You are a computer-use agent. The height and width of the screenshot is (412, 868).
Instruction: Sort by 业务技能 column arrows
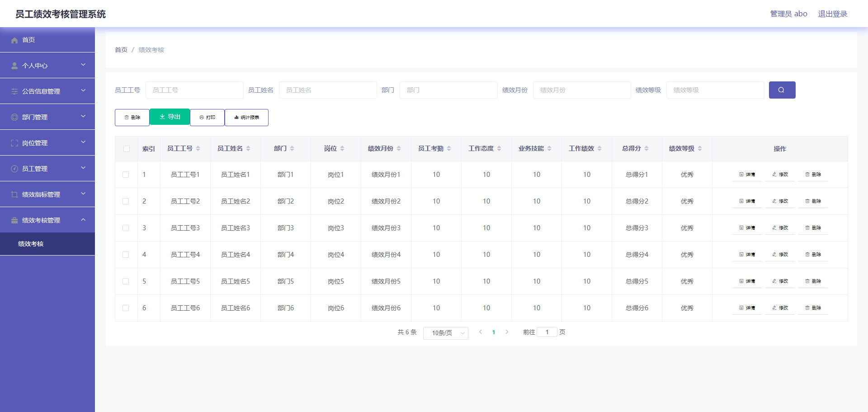tap(549, 148)
